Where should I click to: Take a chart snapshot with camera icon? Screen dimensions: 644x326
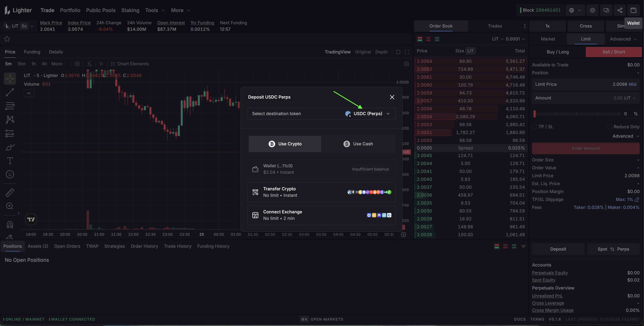coord(406,64)
